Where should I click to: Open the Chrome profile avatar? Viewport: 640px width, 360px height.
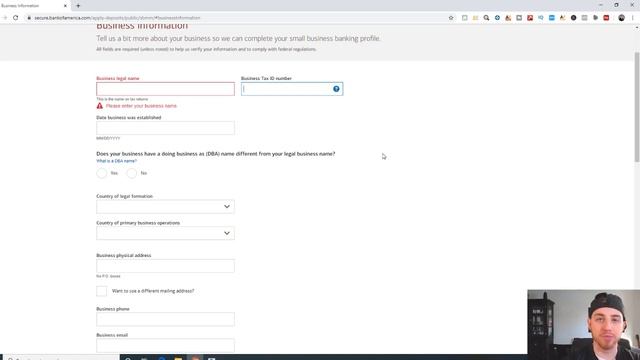pyautogui.click(x=621, y=18)
